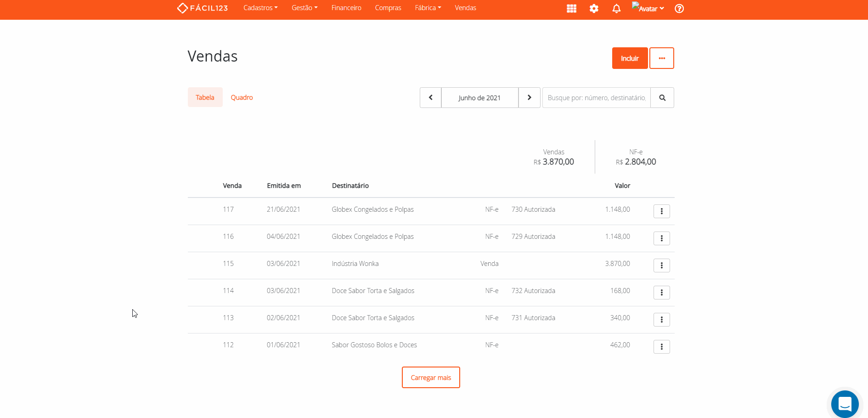Expand the Cadastros menu

click(260, 8)
